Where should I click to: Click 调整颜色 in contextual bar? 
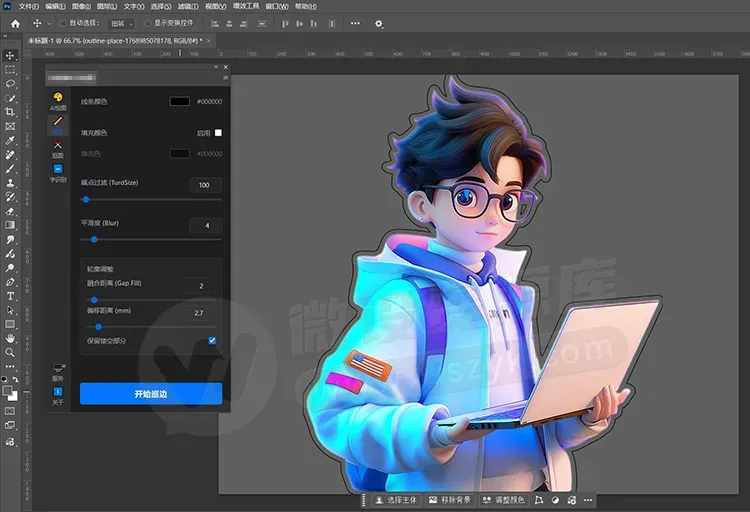tap(504, 500)
